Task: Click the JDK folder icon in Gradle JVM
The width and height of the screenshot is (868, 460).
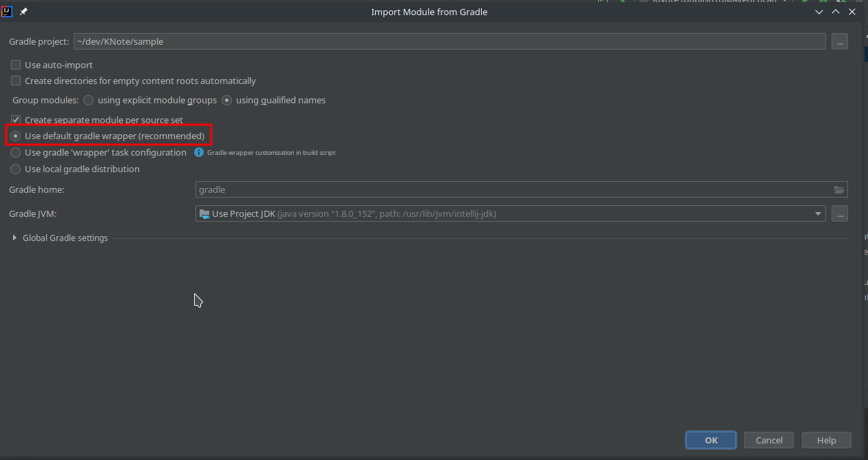Action: click(204, 213)
